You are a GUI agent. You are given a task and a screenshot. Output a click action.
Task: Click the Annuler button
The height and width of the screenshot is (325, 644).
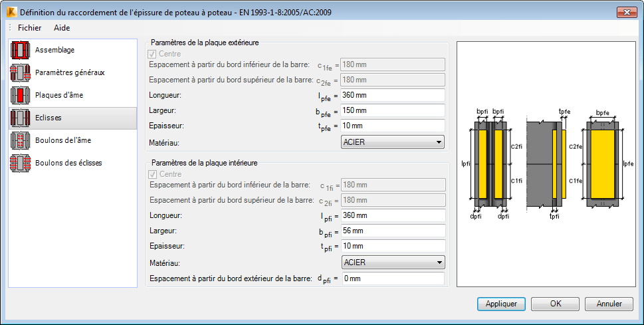(609, 304)
